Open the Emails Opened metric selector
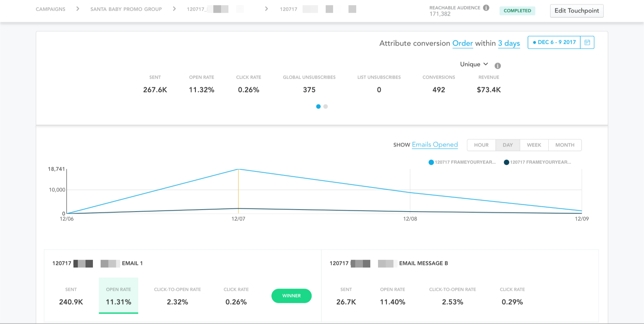Viewport: 644px width, 324px height. pos(435,145)
